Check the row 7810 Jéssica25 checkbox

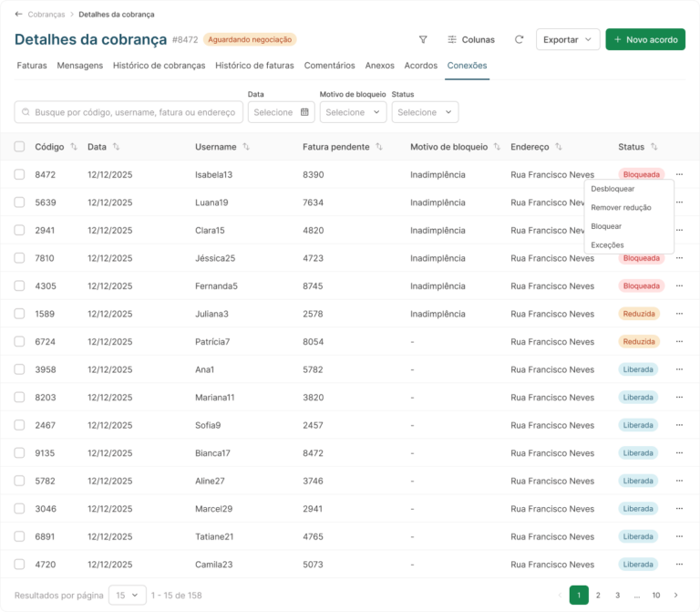[19, 258]
